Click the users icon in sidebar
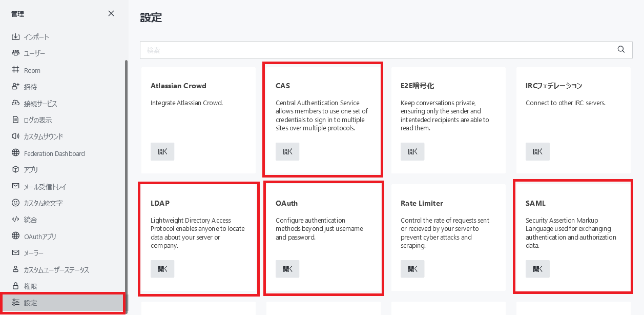Image resolution: width=644 pixels, height=315 pixels. [x=15, y=53]
